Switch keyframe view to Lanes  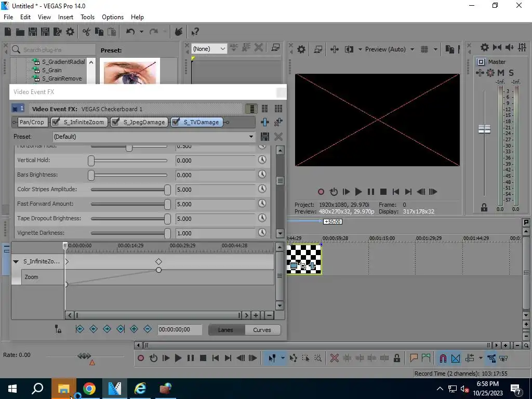[225, 330]
